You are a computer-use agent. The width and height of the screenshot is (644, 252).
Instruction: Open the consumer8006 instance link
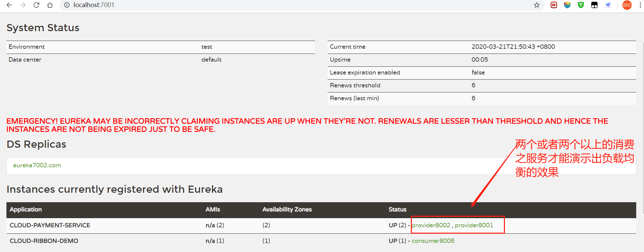[x=433, y=241]
